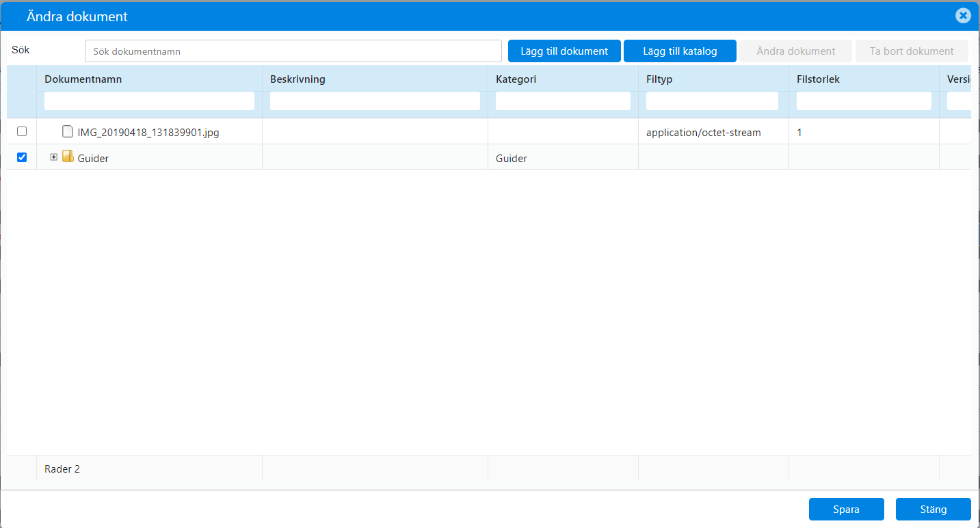The width and height of the screenshot is (980, 528).
Task: Save changes with the Spara button
Action: 846,510
